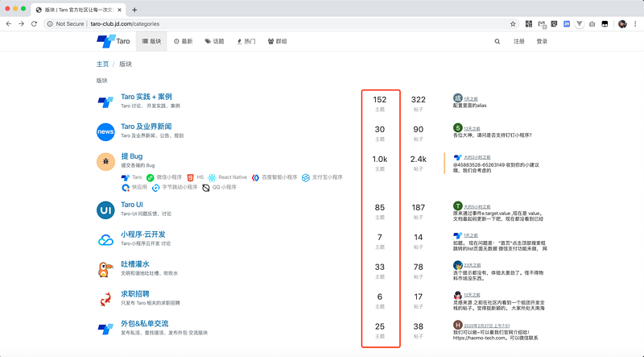Click the Taro 实践 + 案例 category icon
Screen dimensions: 644x357
coord(105,102)
